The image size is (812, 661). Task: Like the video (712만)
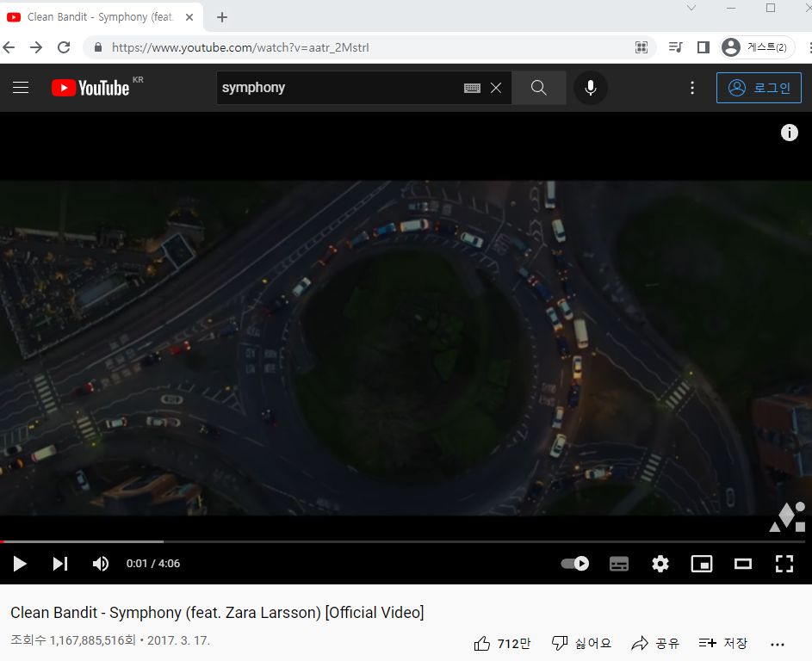502,644
